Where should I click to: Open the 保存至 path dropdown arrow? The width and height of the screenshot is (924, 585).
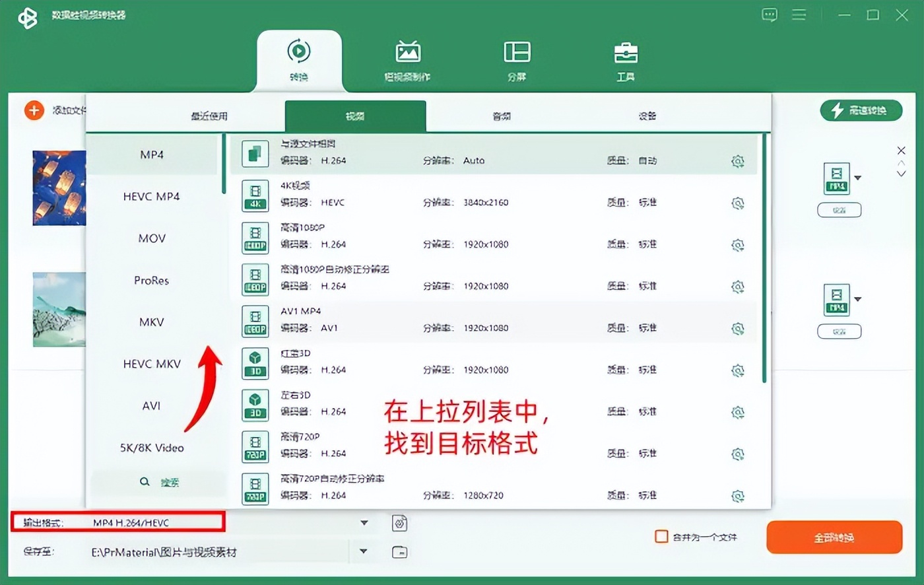pos(364,552)
